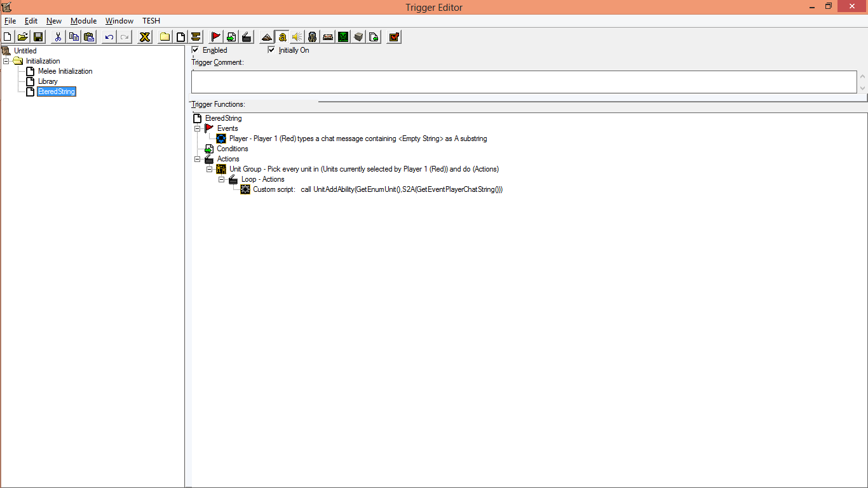The image size is (868, 488).
Task: Collapse the Actions node
Action: [198, 159]
